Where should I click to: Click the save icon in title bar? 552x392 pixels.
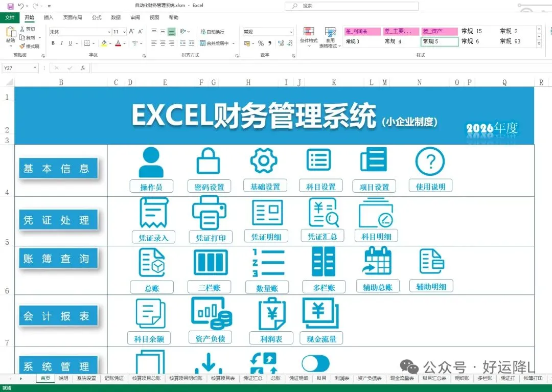tap(11, 6)
